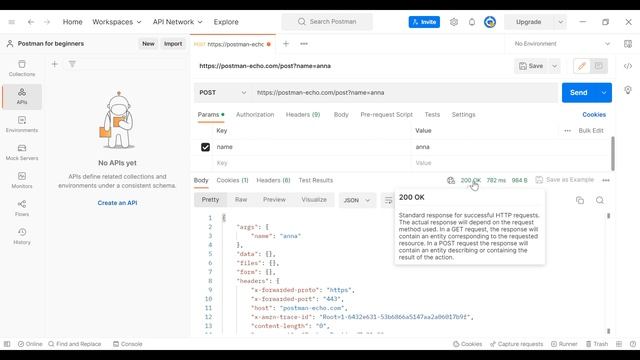Click in the Search Postman field
The height and width of the screenshot is (360, 640).
tap(327, 22)
